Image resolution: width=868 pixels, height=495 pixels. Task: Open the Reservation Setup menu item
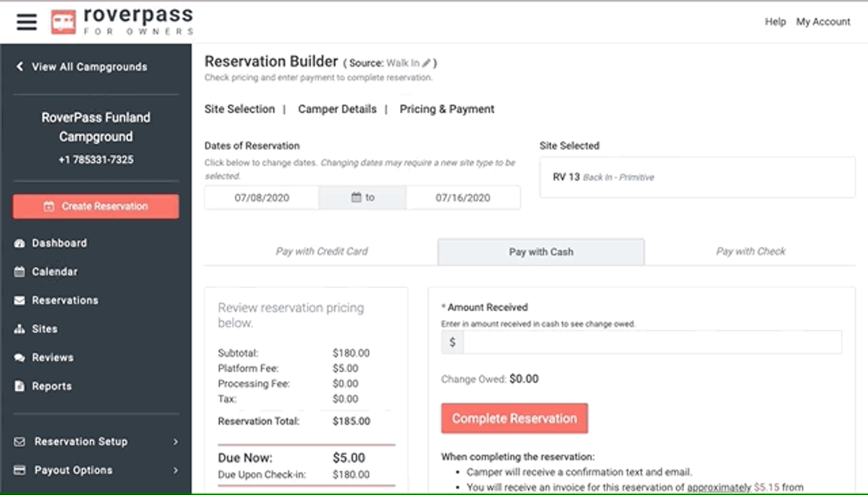tap(81, 441)
